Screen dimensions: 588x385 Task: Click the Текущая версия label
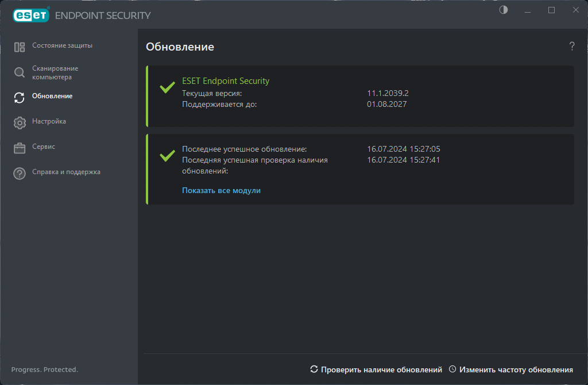tap(212, 93)
